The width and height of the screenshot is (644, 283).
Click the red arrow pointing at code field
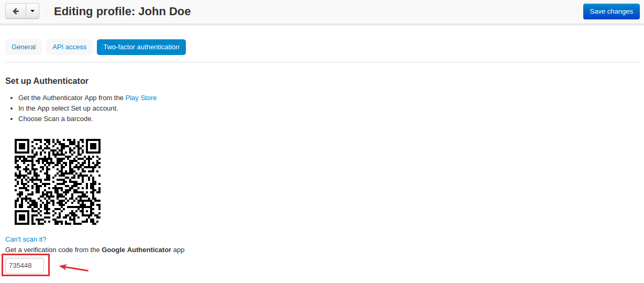click(x=74, y=268)
